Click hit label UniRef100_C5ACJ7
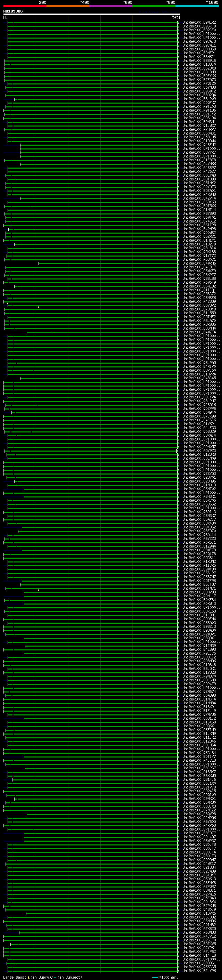The height and width of the screenshot is (980, 222). tap(199, 520)
